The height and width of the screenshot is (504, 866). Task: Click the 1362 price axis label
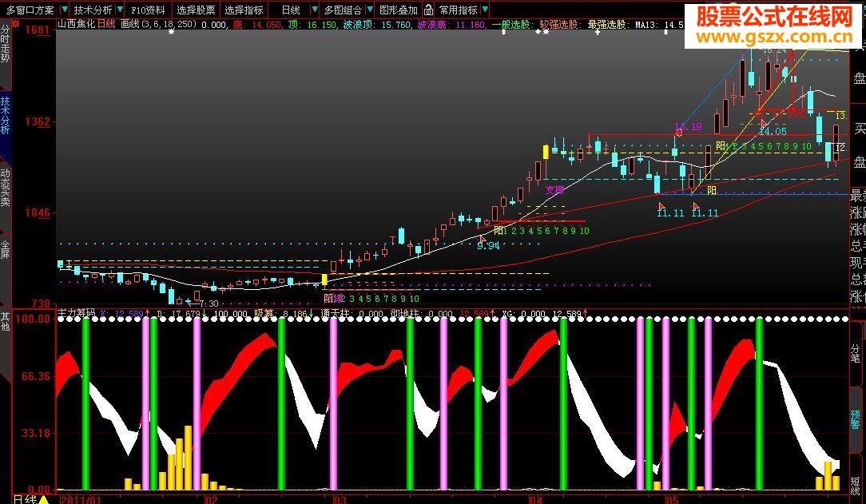(37, 121)
